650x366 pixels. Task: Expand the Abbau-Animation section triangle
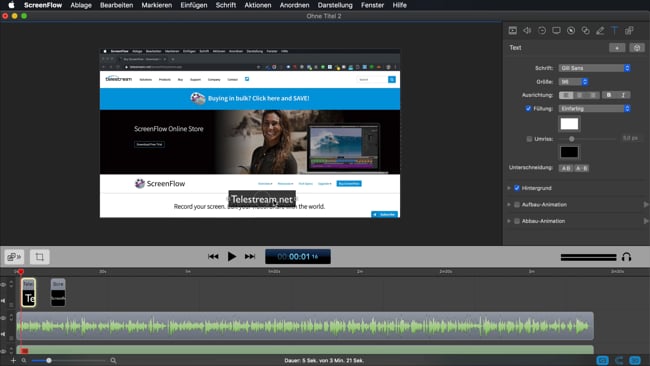(509, 221)
